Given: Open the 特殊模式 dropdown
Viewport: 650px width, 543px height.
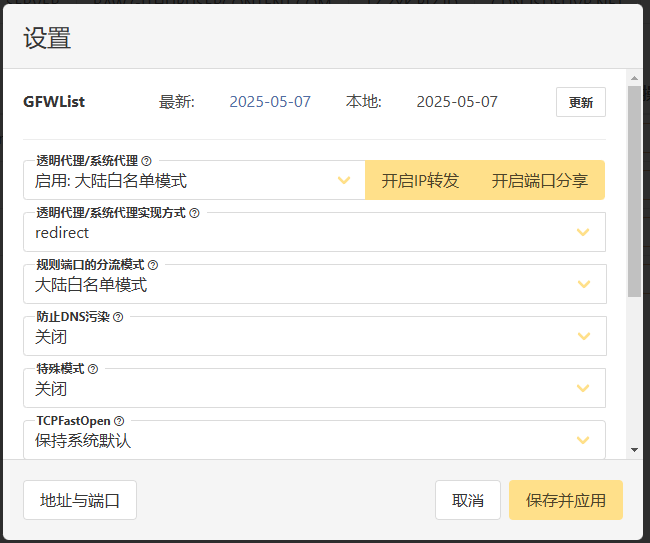Looking at the screenshot, I should point(313,389).
